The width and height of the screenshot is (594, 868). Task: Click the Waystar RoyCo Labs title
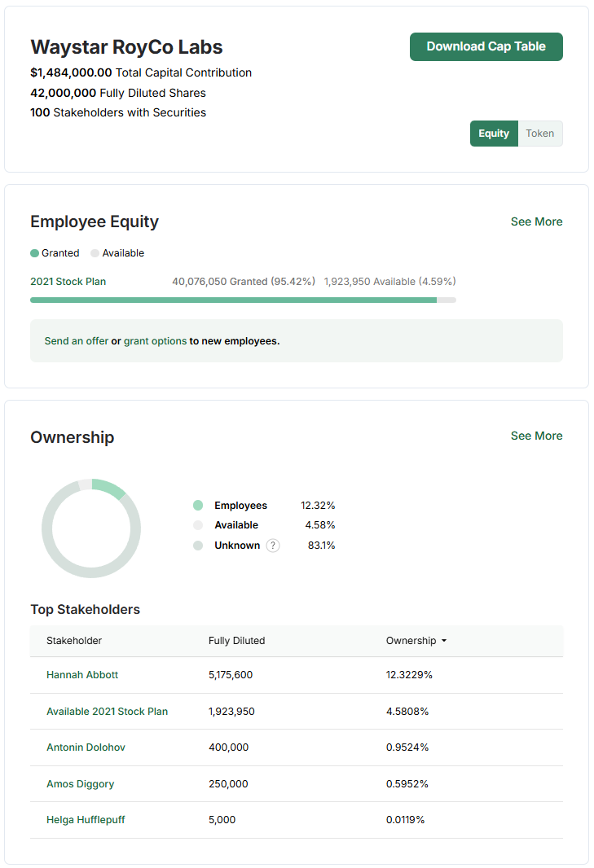pos(126,47)
